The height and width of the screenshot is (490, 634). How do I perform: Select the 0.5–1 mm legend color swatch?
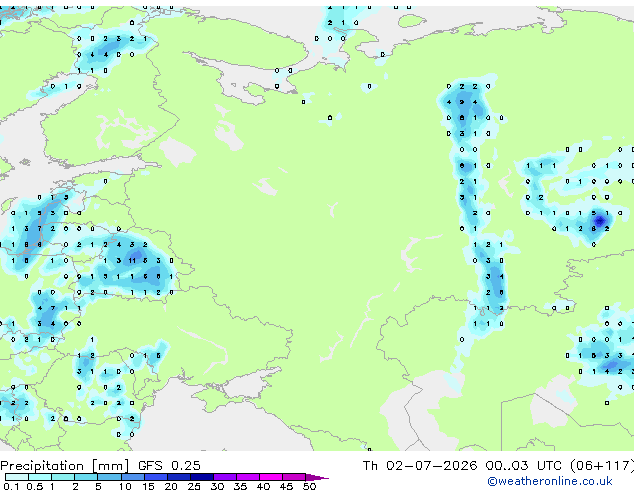point(40,477)
